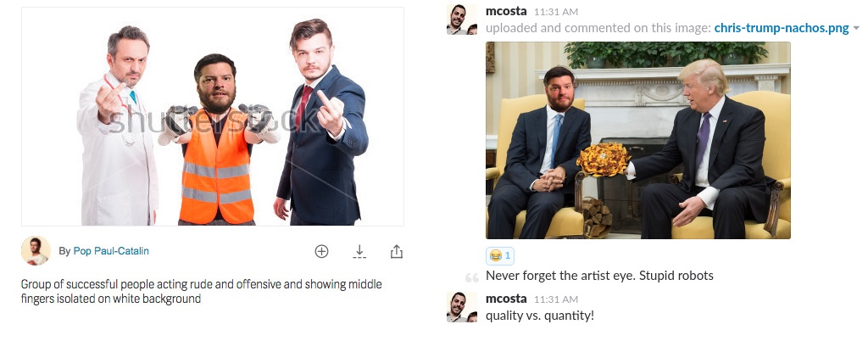Toggle the laughing emoji reaction
Viewport: 868px width, 341px height.
[x=499, y=254]
